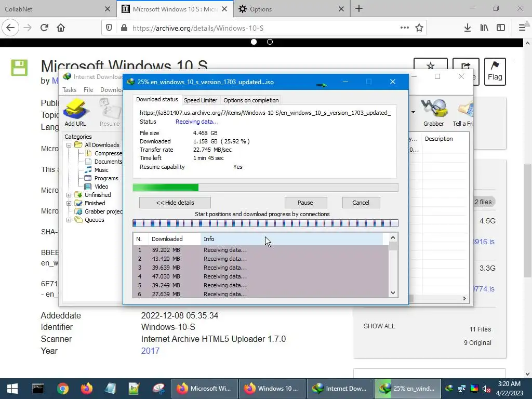Click the Tell a Friend icon in IDM
This screenshot has width=532, height=399.
coord(464,112)
